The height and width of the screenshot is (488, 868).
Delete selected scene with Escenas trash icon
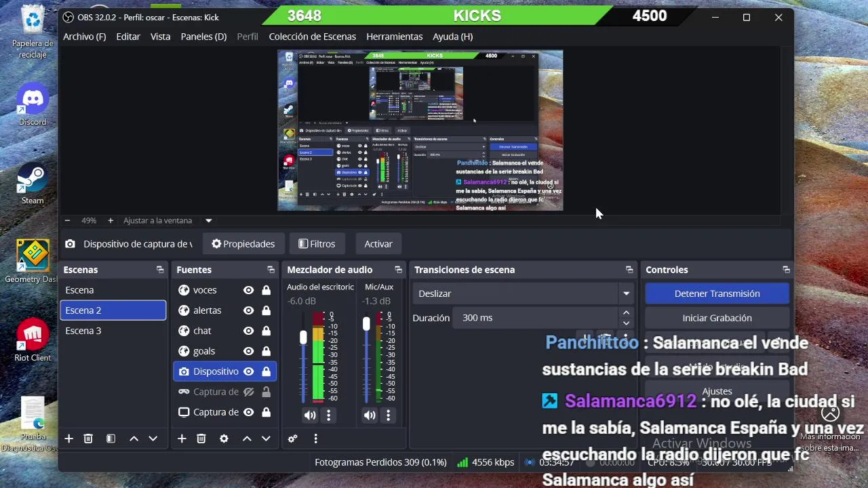(88, 439)
